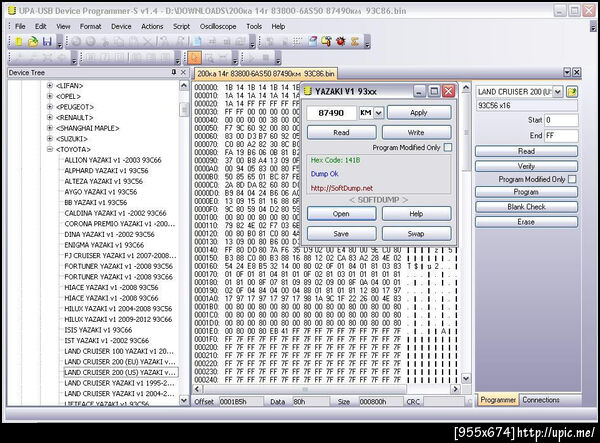600x443 pixels.
Task: Click Write in YAZAKI V1 dialog
Action: click(x=416, y=132)
